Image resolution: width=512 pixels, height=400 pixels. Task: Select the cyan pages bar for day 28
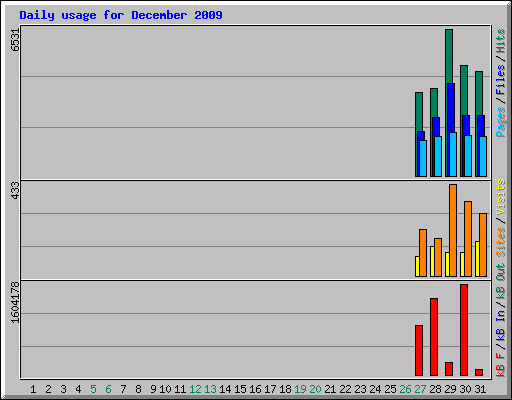click(x=438, y=156)
